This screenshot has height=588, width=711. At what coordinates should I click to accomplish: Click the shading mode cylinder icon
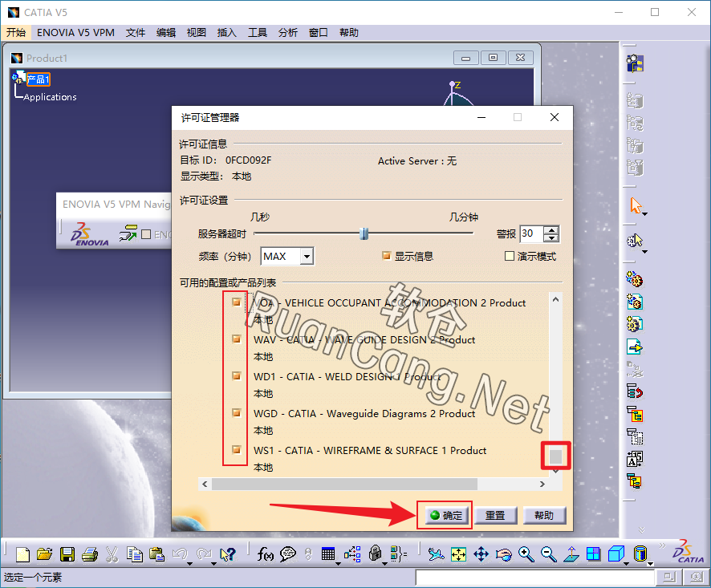[x=640, y=554]
